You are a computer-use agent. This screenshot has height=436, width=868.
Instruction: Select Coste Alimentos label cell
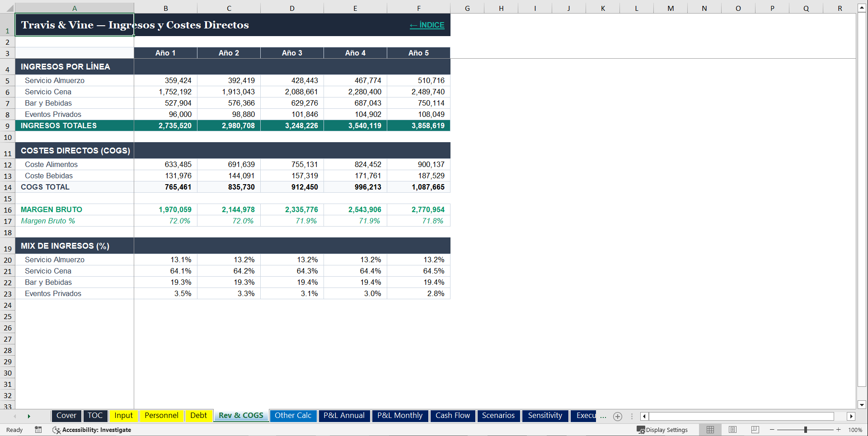(75, 164)
